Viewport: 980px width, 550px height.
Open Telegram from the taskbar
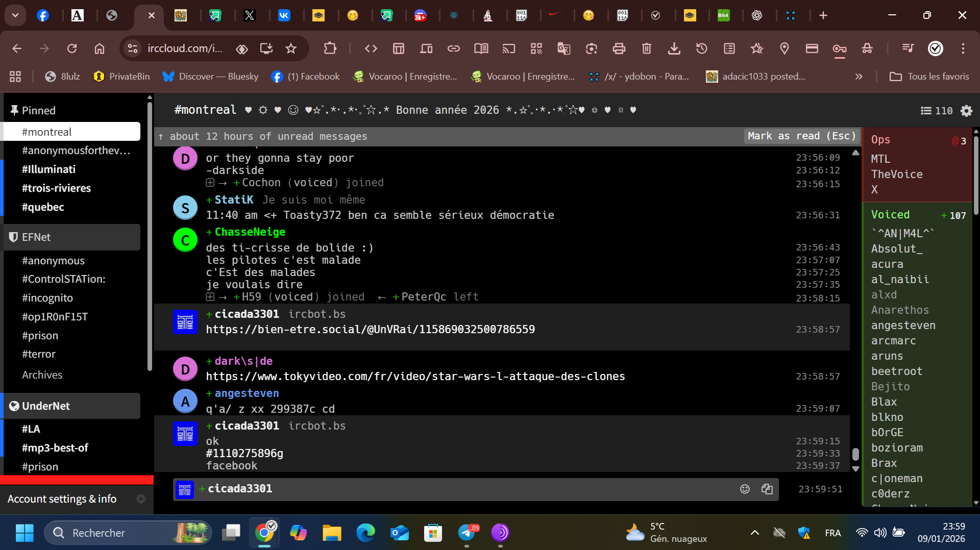(x=467, y=533)
